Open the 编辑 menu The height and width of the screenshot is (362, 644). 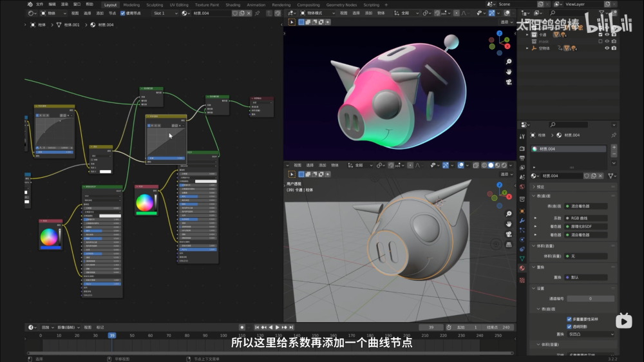52,4
